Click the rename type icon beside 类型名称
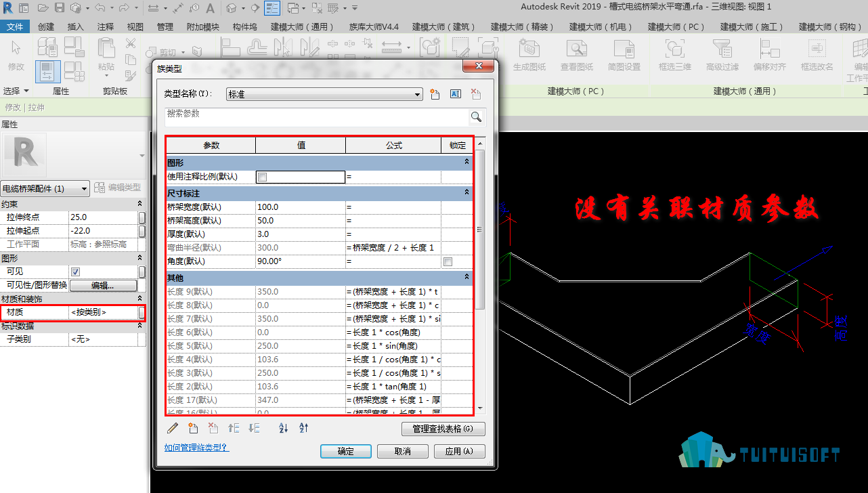The width and height of the screenshot is (868, 493). tap(456, 94)
